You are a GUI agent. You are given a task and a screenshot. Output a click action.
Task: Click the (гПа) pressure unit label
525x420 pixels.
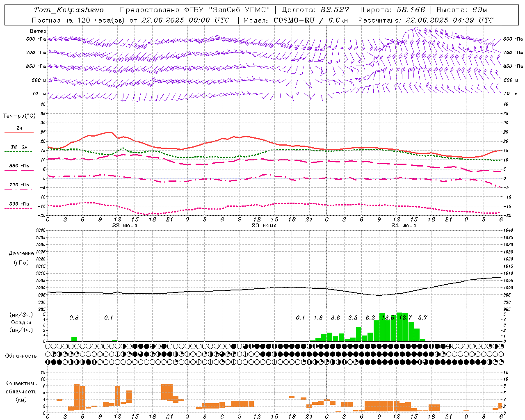(21, 262)
